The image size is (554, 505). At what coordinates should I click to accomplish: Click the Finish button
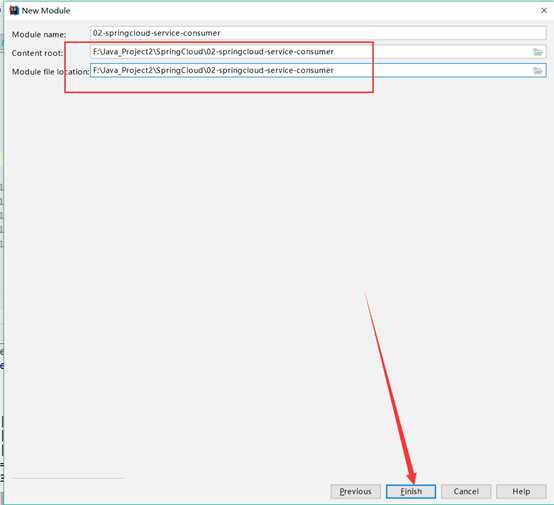[x=411, y=491]
